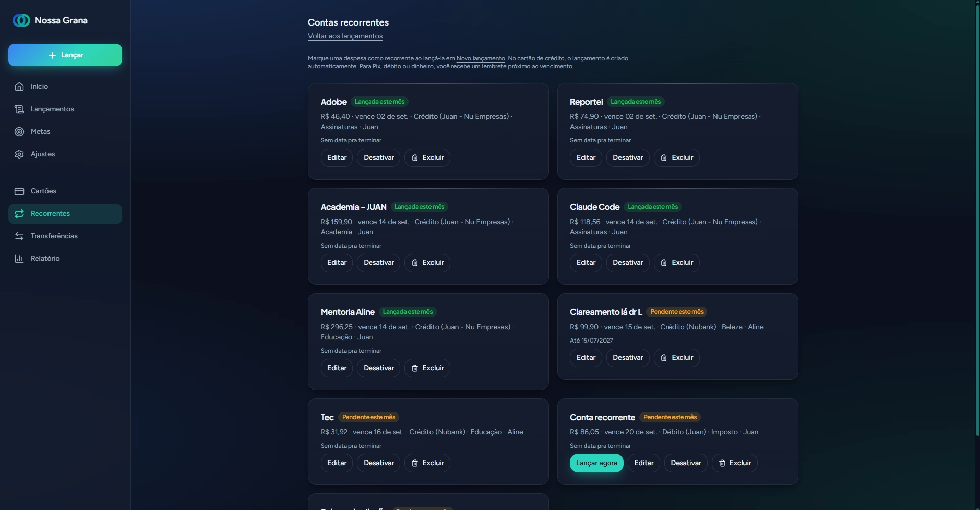This screenshot has width=980, height=510.
Task: Click Lançar agora on Conta recorrente
Action: (x=596, y=463)
